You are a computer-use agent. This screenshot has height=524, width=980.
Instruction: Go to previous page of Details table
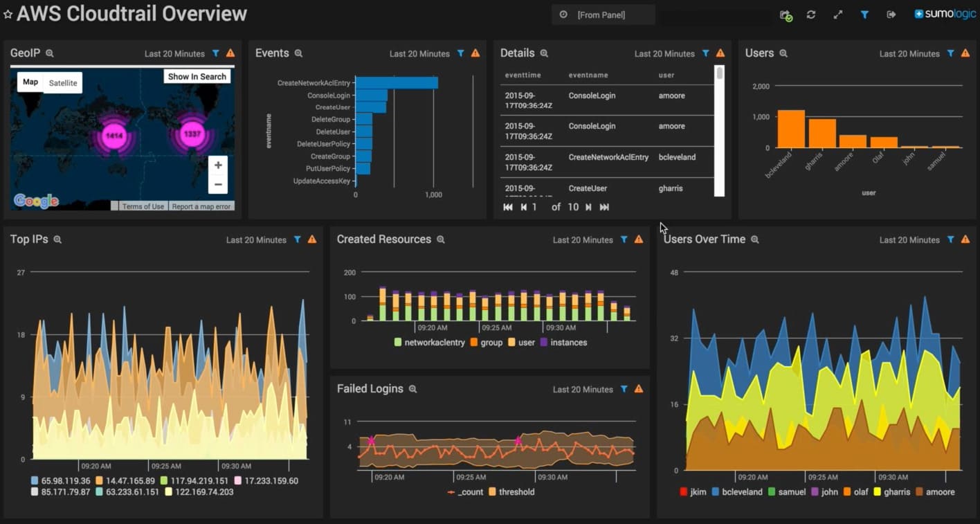click(x=524, y=207)
